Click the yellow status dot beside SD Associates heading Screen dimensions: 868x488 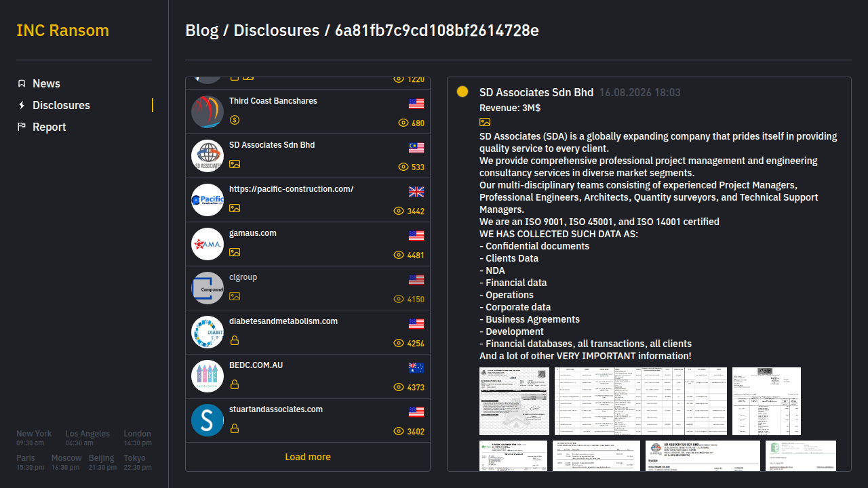(x=462, y=91)
